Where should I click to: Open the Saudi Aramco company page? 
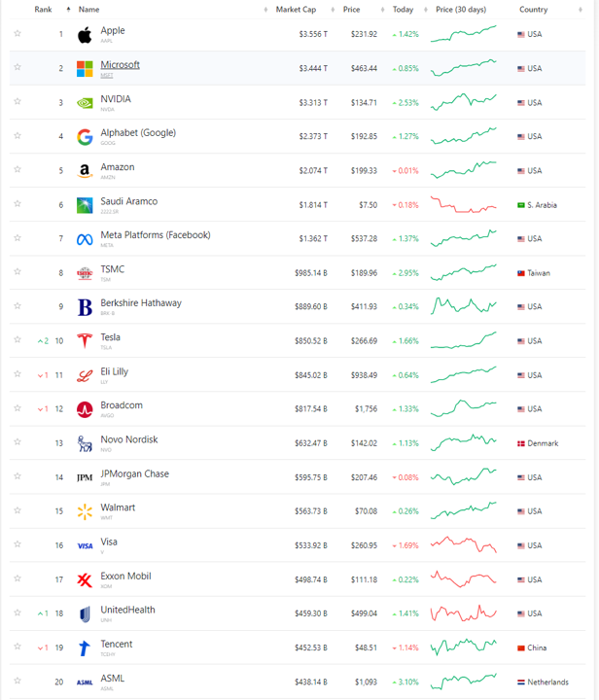pos(129,201)
